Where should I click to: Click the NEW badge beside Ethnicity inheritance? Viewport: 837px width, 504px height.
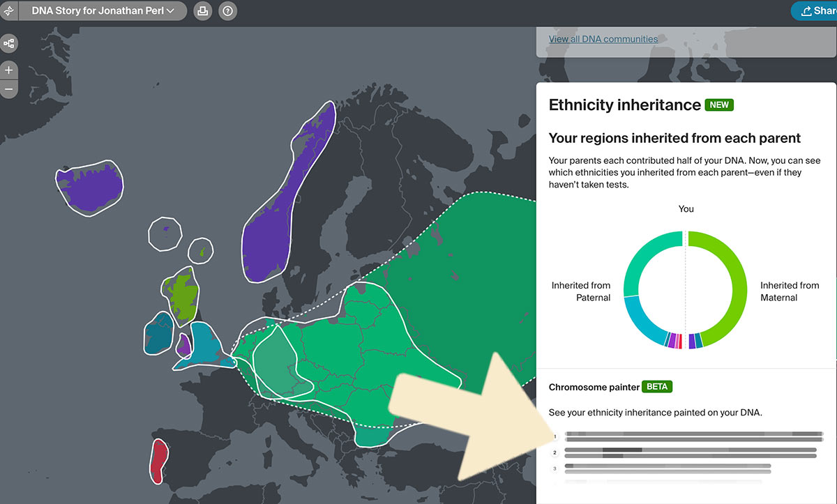pos(719,105)
